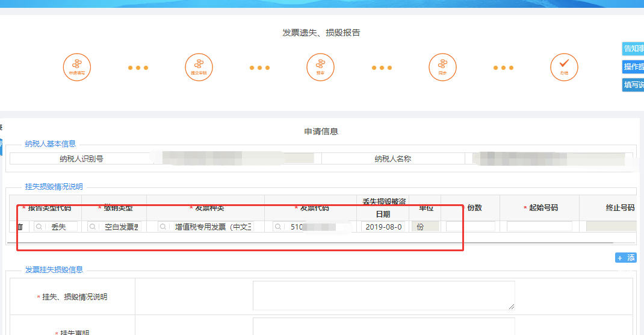Click the blue 告知事 side button
Viewport: 644px width, 335px height.
(633, 49)
